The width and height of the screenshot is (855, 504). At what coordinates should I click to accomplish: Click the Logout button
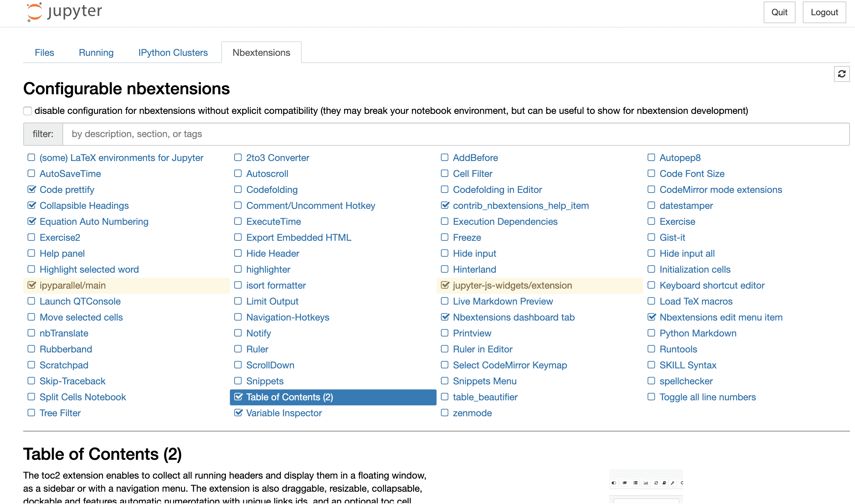(x=824, y=12)
